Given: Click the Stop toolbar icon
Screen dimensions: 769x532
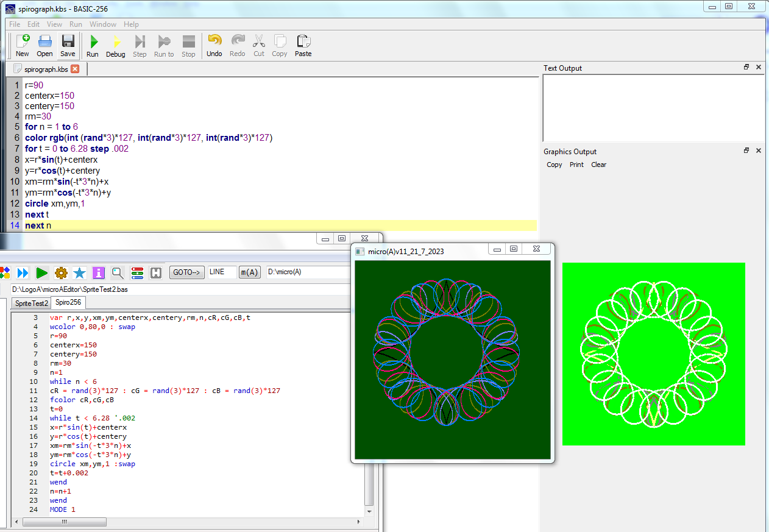Looking at the screenshot, I should click(189, 42).
